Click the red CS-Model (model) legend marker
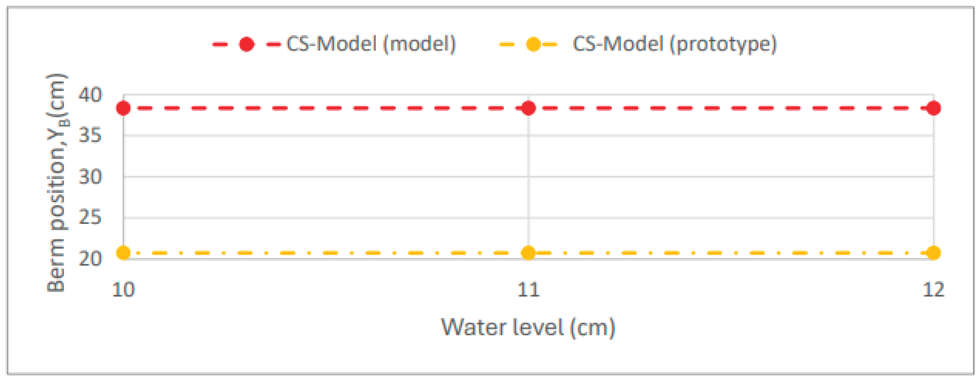This screenshot has height=382, width=980. (x=246, y=45)
